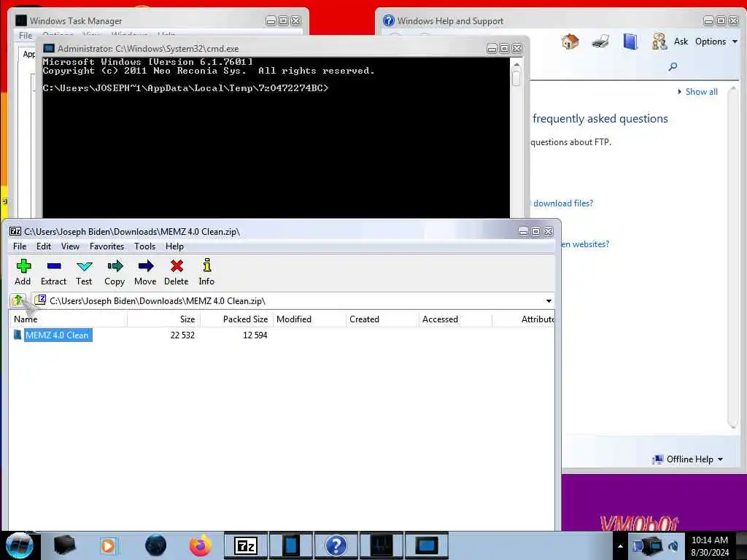Open media player from taskbar
This screenshot has width=747, height=560.
(x=108, y=545)
